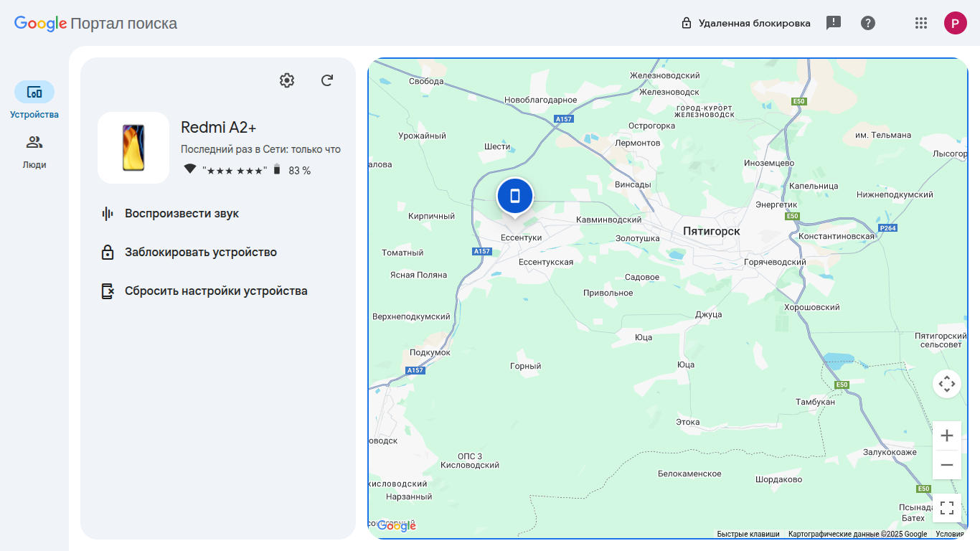
Task: Click the Ясная Поляна label on the map
Action: tap(418, 275)
